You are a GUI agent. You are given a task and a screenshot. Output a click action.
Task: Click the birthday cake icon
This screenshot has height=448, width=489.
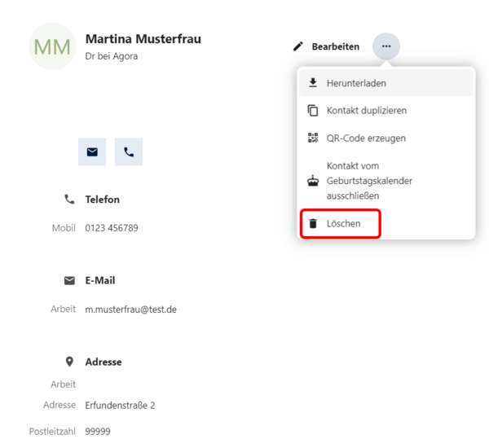313,181
